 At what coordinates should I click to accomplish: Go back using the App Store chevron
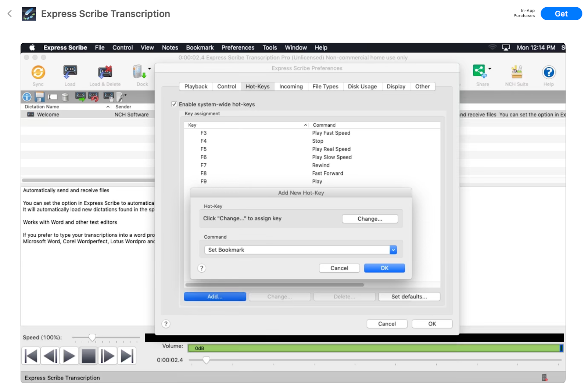pyautogui.click(x=10, y=14)
